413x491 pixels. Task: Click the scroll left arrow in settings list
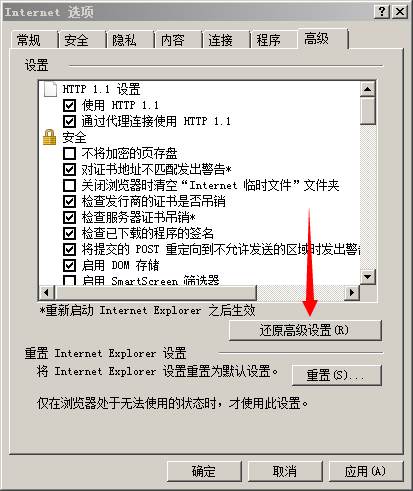coord(47,293)
